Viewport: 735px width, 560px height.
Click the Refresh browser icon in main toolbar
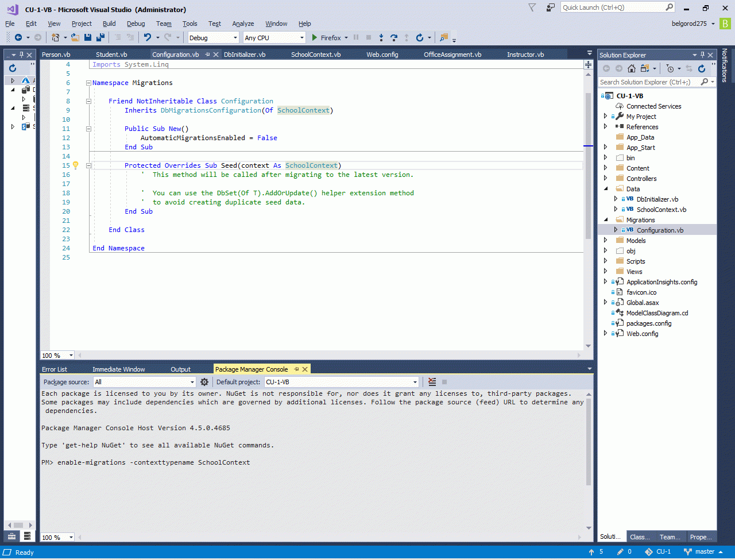tap(420, 37)
